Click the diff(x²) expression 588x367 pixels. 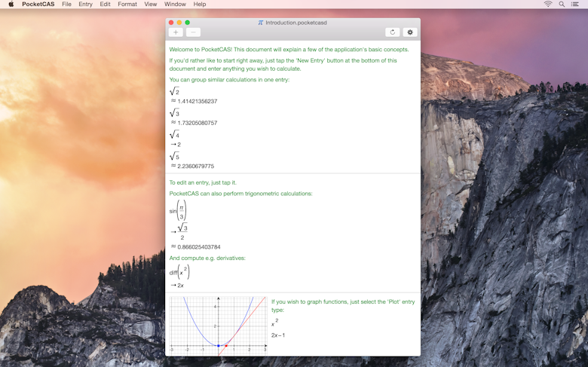tap(179, 272)
